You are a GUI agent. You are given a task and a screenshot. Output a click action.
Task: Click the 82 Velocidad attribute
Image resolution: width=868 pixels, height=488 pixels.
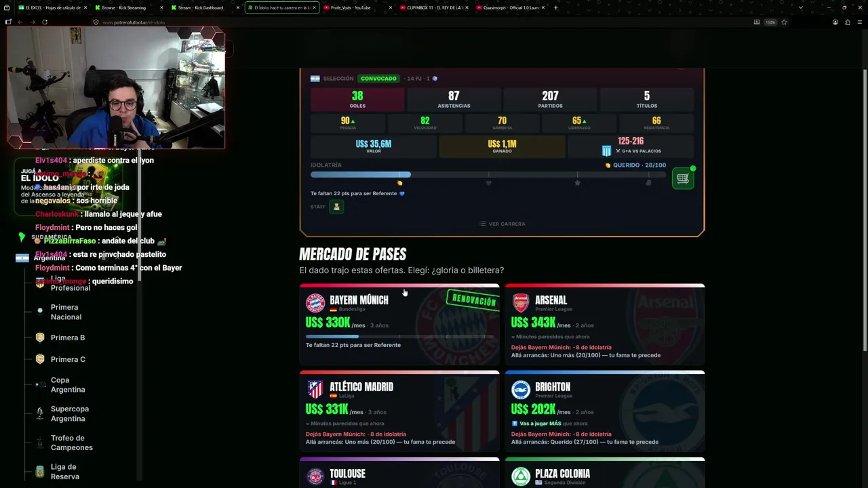[425, 123]
